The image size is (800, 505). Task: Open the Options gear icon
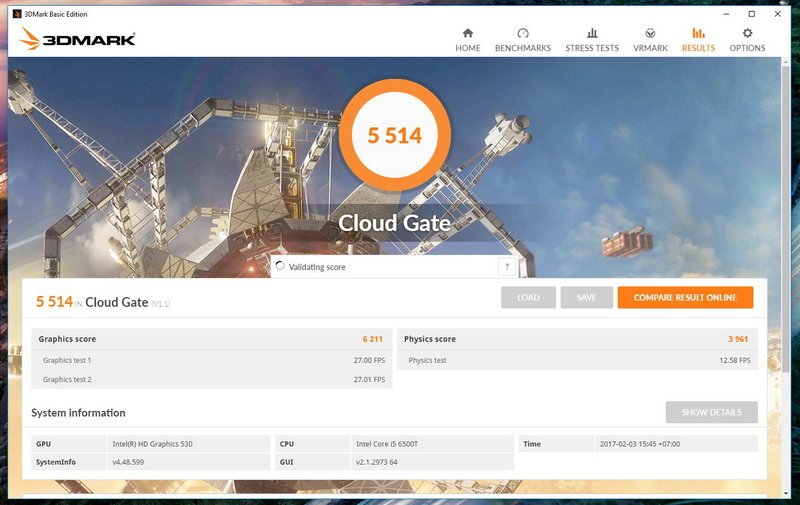(747, 34)
